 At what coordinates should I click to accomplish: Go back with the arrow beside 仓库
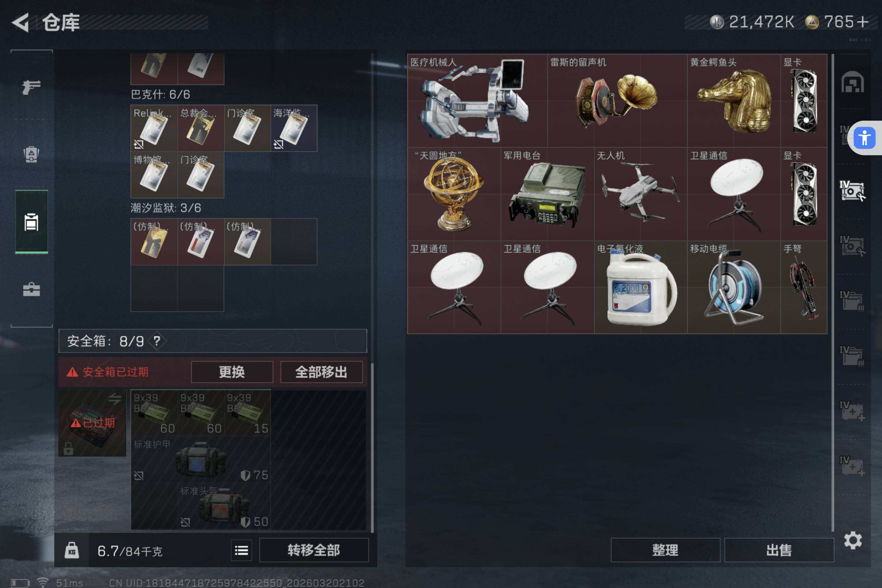click(21, 22)
